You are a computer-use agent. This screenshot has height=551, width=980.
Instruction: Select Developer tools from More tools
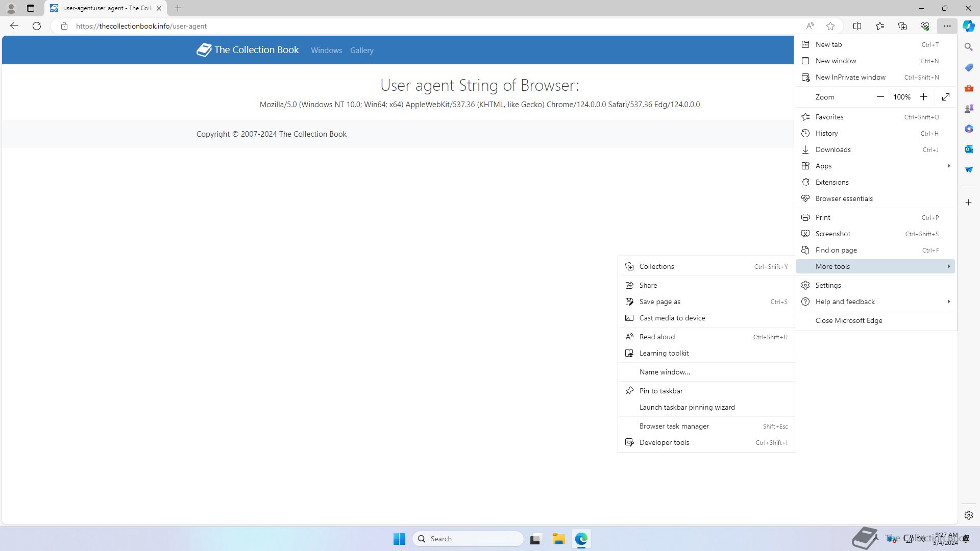tap(664, 442)
